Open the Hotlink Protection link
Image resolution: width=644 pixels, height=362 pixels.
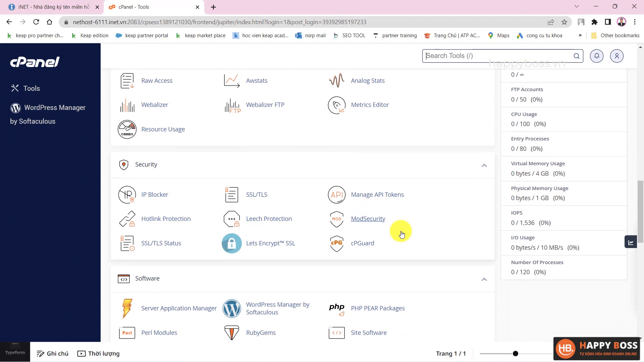point(166,219)
